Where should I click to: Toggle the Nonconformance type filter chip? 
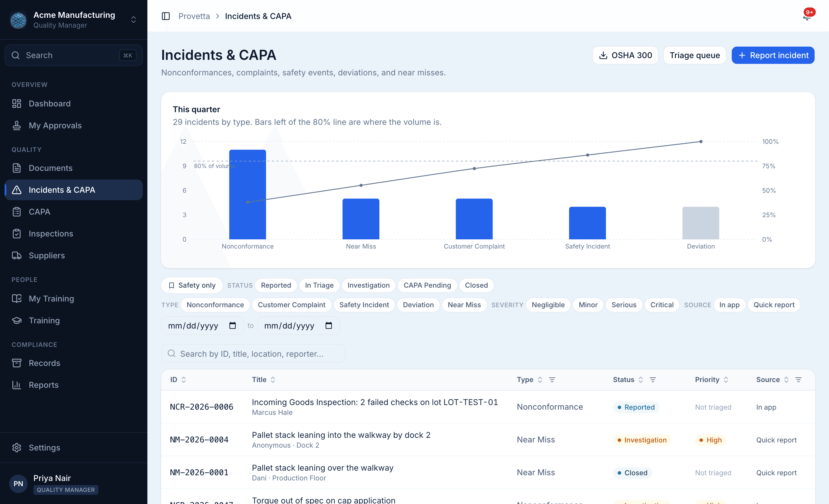pyautogui.click(x=215, y=305)
